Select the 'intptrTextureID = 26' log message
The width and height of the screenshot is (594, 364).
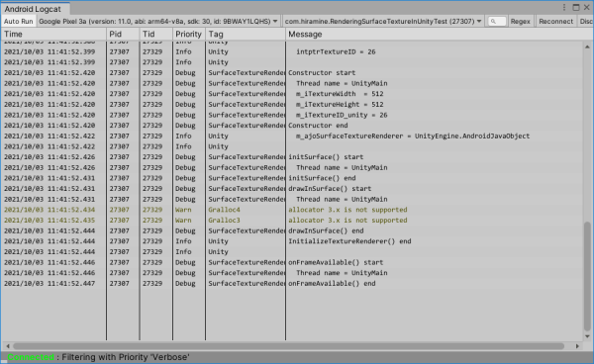tap(336, 51)
